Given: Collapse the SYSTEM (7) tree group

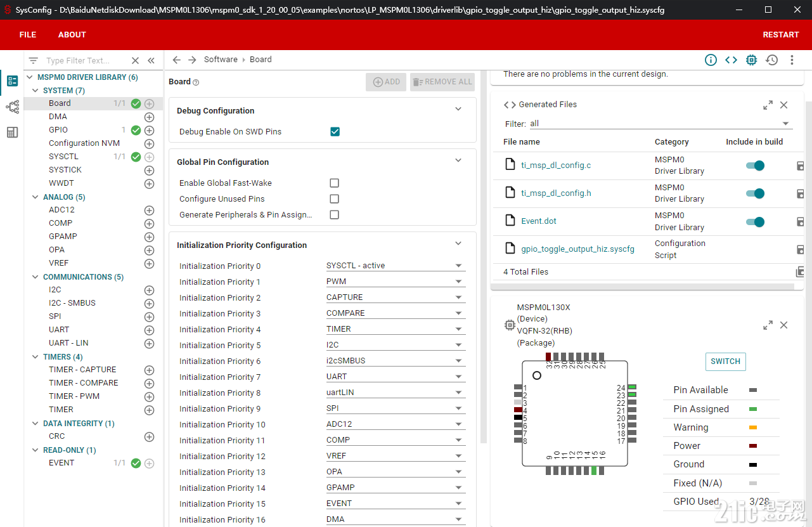Looking at the screenshot, I should click(35, 91).
